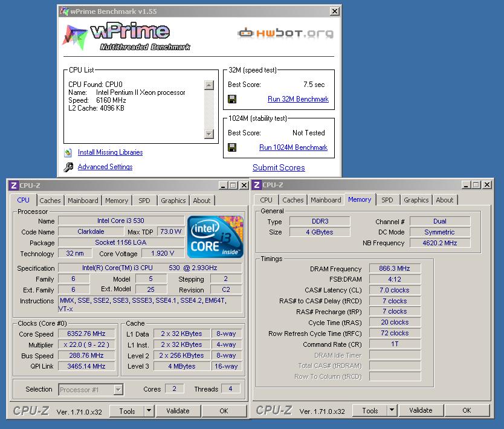Open Graphics tab in right CPU-Z window
504x429 pixels.
coord(416,200)
